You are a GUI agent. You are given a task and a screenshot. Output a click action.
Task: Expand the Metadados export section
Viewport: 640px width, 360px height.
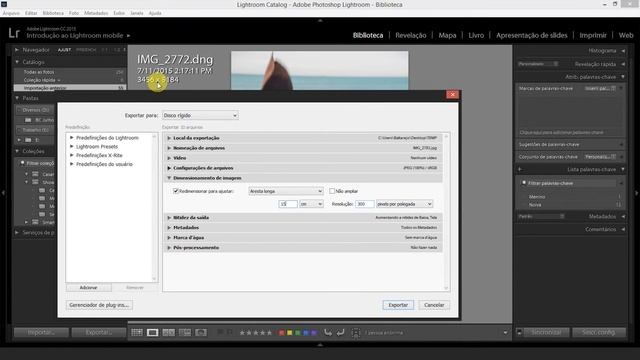point(169,227)
